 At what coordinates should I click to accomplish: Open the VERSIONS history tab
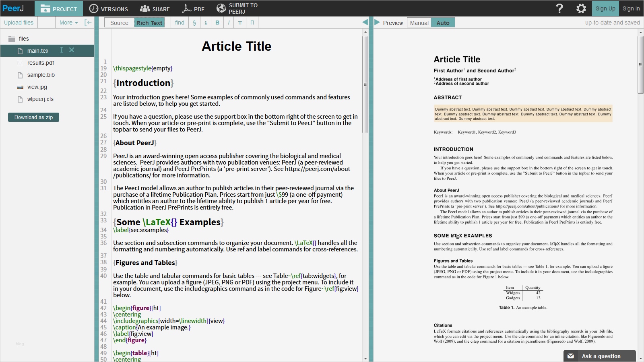click(x=108, y=8)
